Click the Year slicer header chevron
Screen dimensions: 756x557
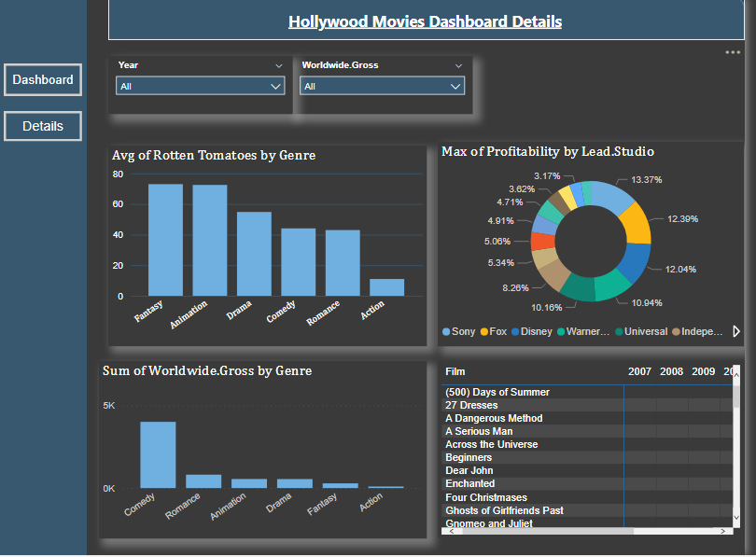coord(280,65)
